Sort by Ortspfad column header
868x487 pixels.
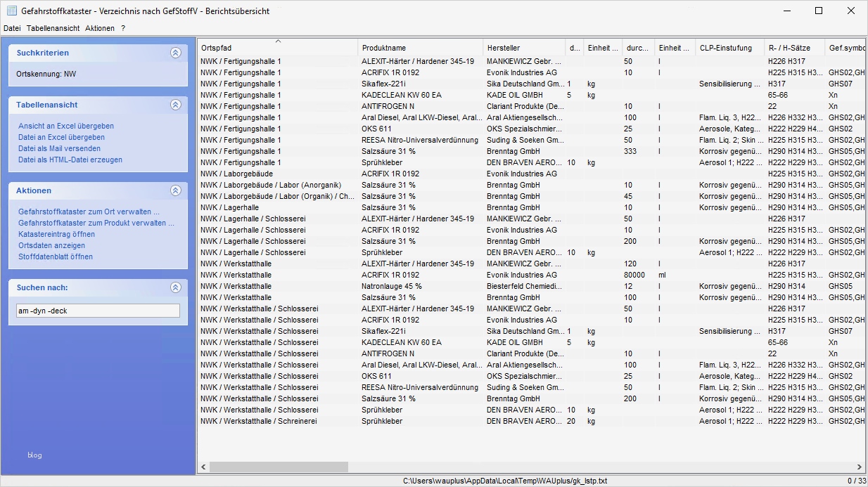pos(277,48)
